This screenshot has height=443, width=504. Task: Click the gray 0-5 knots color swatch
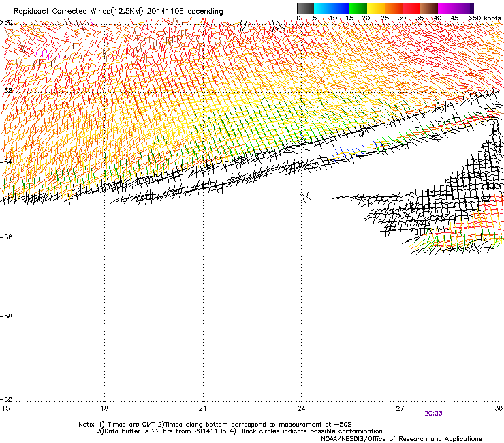305,8
